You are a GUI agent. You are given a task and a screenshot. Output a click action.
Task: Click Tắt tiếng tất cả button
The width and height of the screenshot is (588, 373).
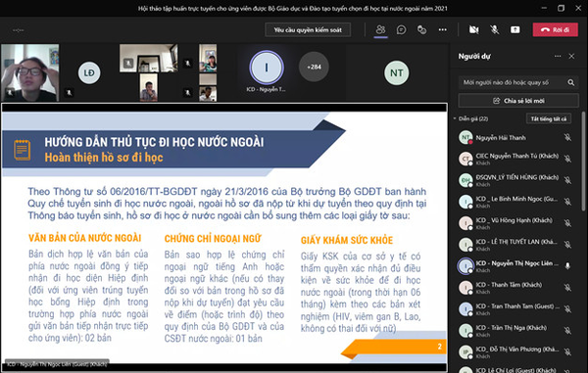click(549, 118)
